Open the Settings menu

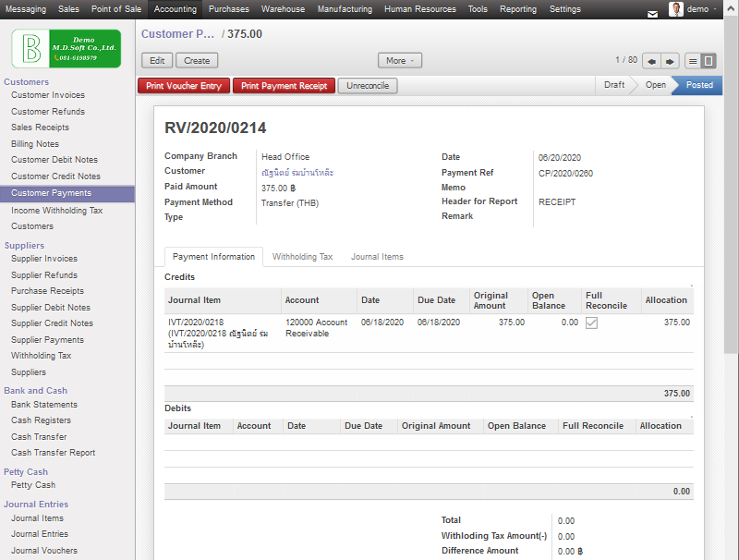(564, 9)
